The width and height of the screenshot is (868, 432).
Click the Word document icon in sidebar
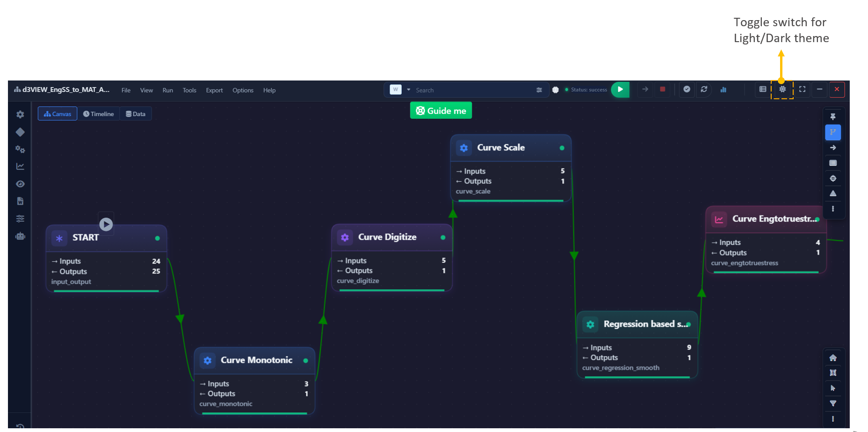(x=20, y=201)
